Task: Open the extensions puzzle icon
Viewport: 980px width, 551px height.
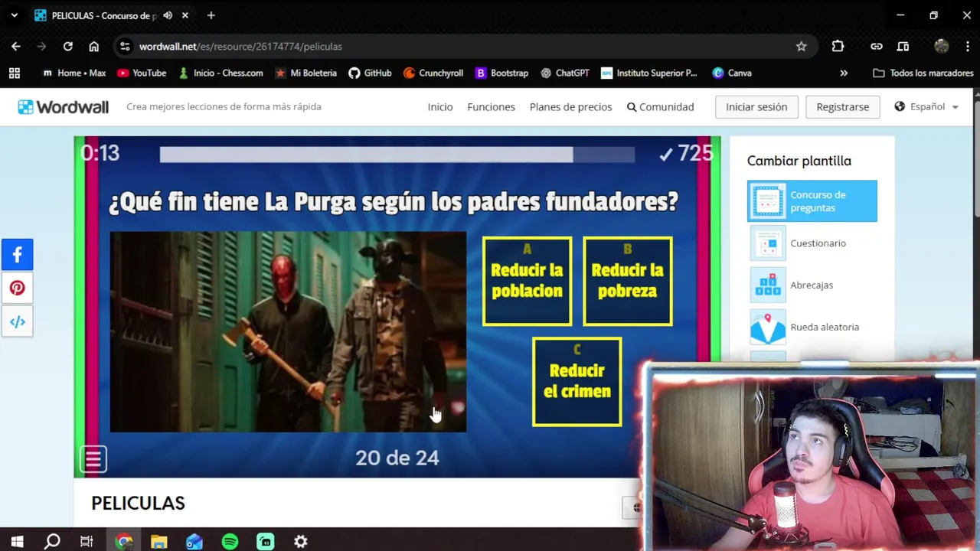Action: point(838,47)
